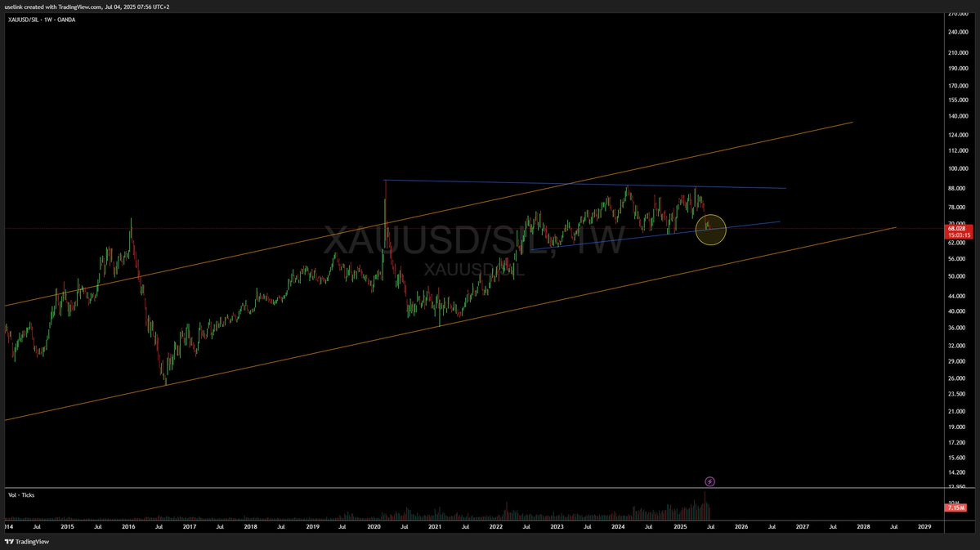
Task: Click the 2017 time axis label
Action: point(190,527)
